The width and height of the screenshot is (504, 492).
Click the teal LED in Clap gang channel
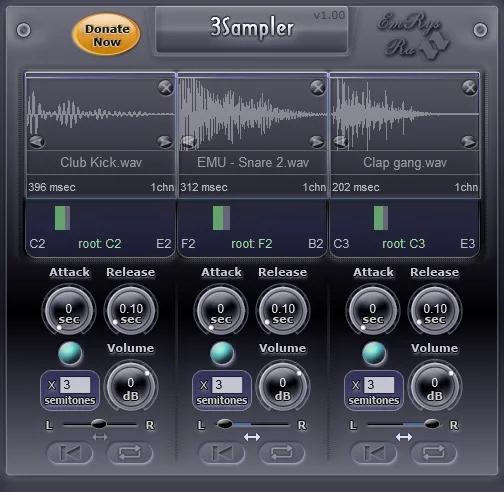[x=374, y=353]
